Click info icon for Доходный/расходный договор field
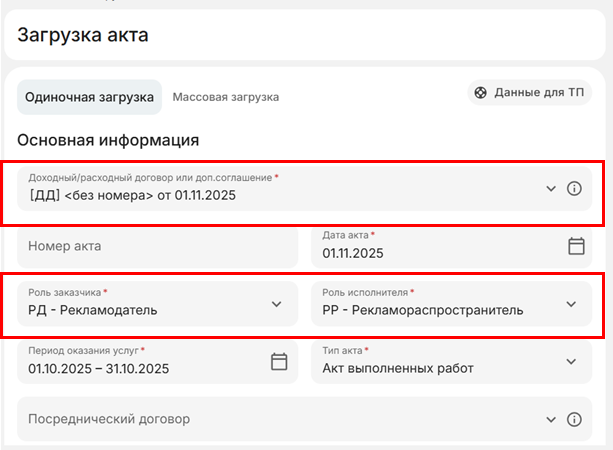Image resolution: width=613 pixels, height=450 pixels. coord(574,188)
